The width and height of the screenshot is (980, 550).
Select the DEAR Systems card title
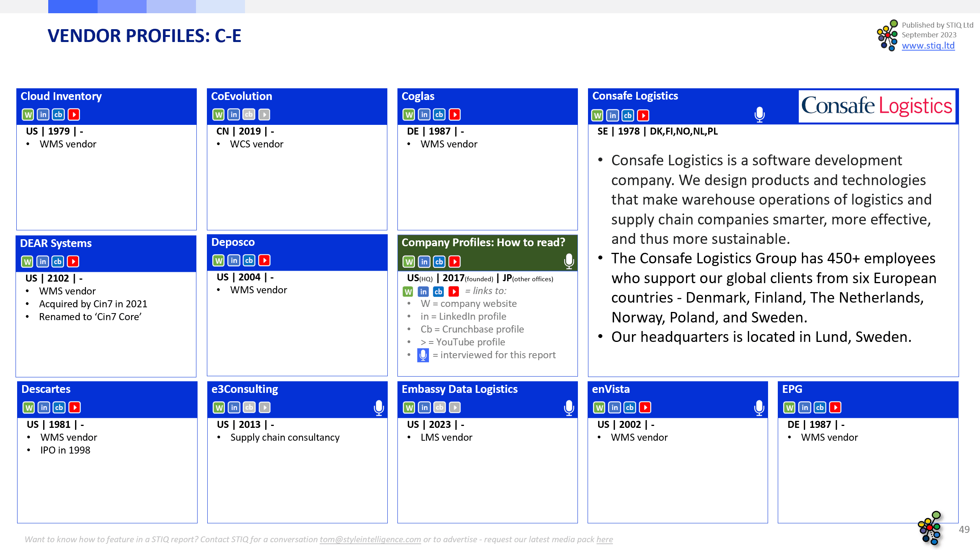point(56,243)
